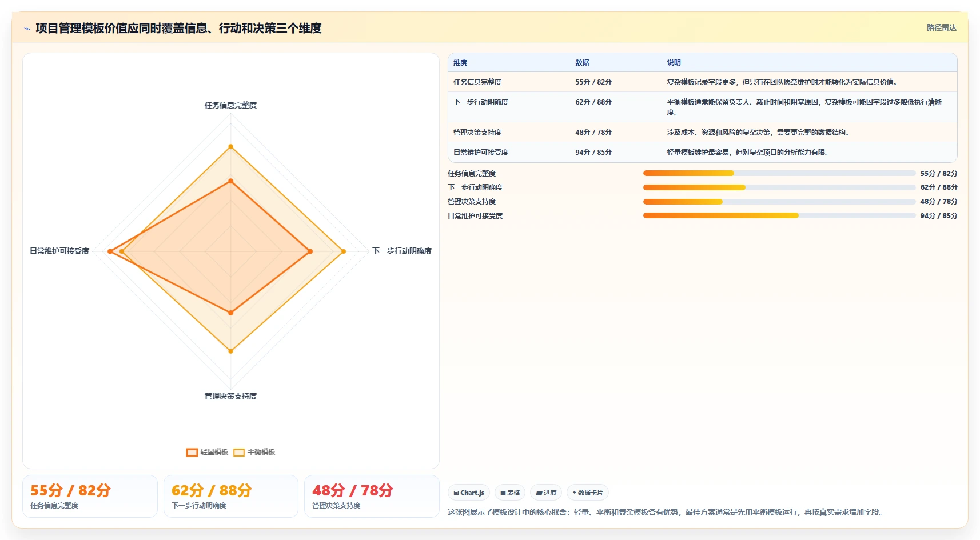980x540 pixels.
Task: Click the description starting with 平衡模板通常能保留负责人
Action: tap(804, 107)
